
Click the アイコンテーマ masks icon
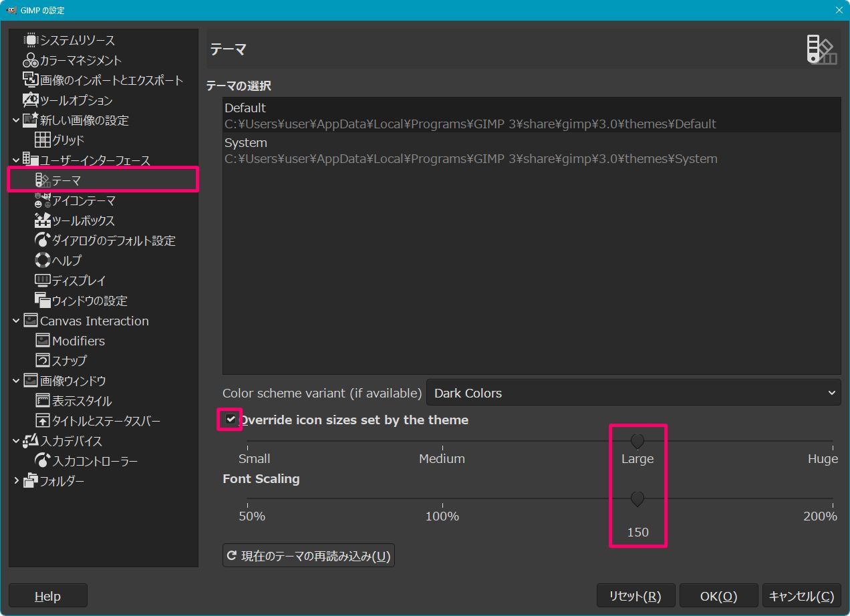43,200
